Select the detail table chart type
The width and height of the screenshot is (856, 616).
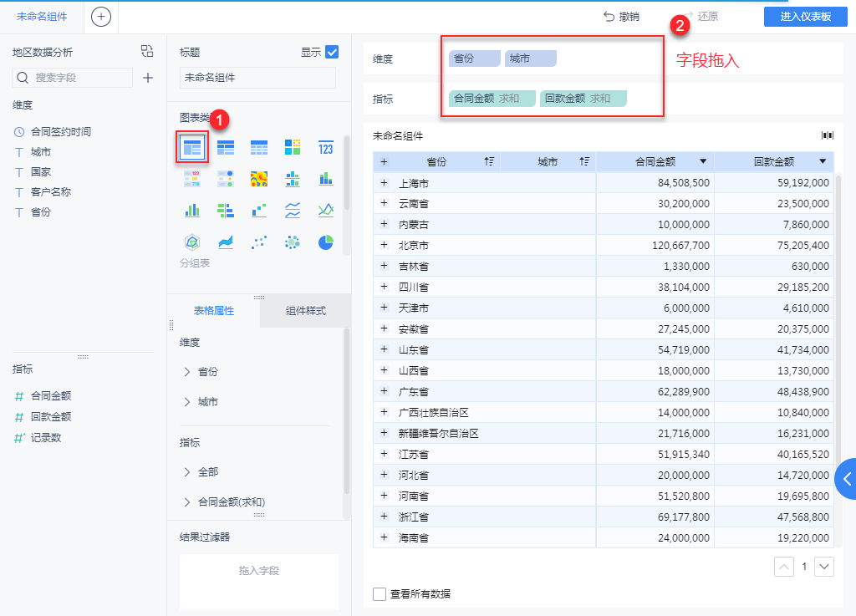click(x=259, y=147)
